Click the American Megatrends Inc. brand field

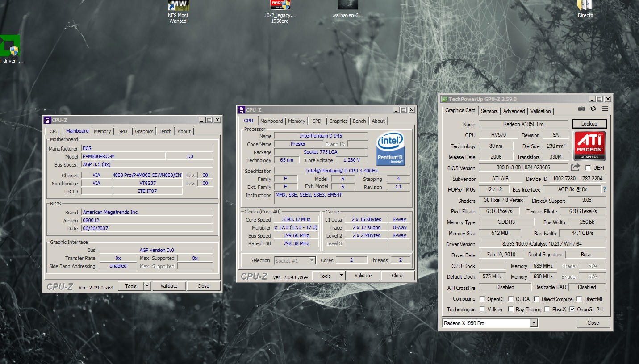147,212
